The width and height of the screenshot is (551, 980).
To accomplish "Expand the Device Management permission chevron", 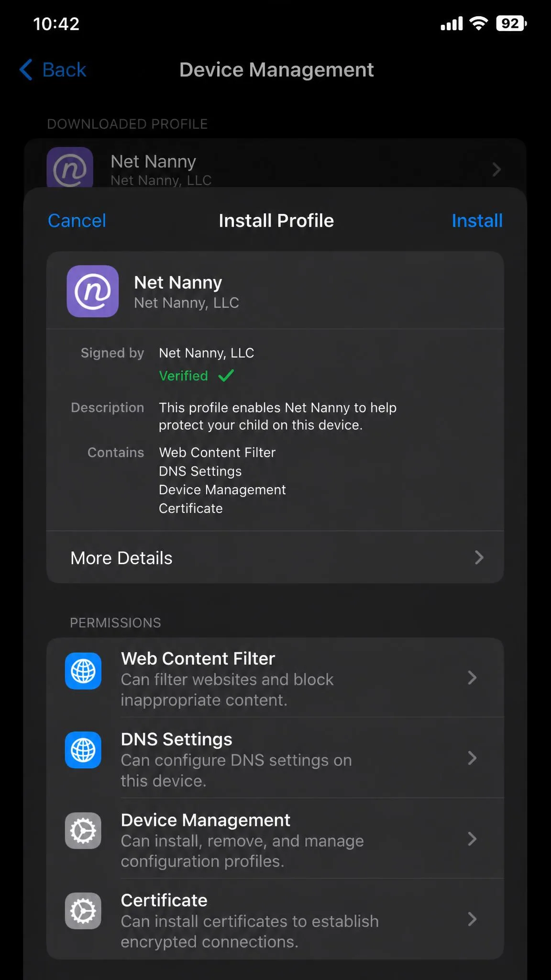I will point(472,839).
